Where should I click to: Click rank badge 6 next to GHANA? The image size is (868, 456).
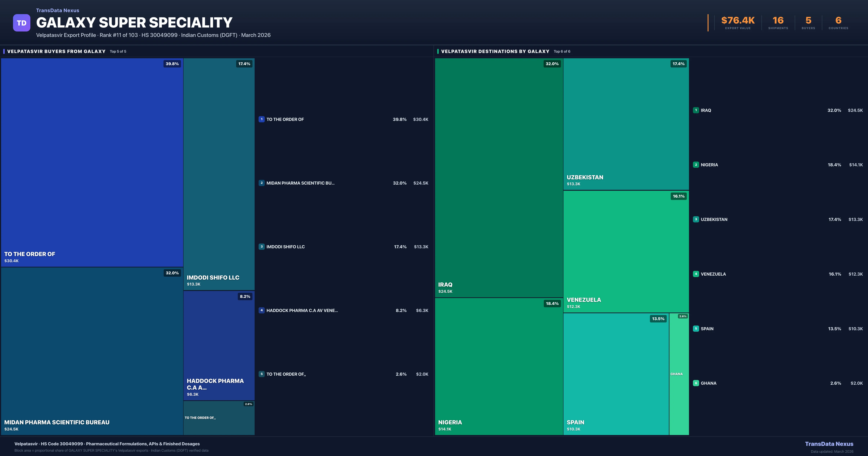click(x=696, y=383)
